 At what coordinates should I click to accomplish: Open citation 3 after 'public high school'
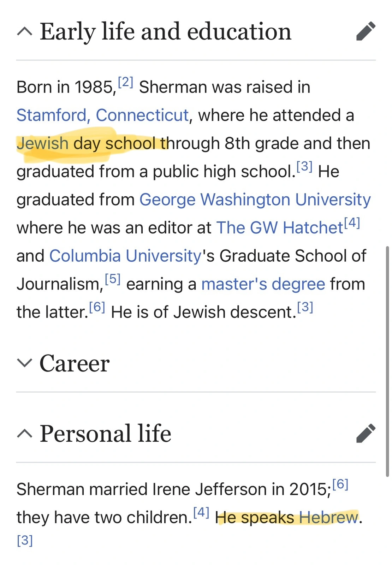click(x=304, y=166)
